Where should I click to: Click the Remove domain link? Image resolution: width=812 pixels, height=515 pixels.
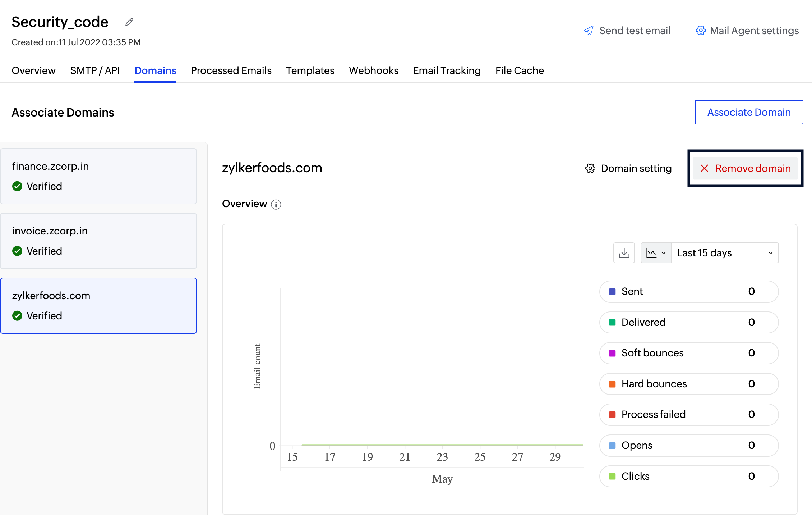pyautogui.click(x=753, y=168)
